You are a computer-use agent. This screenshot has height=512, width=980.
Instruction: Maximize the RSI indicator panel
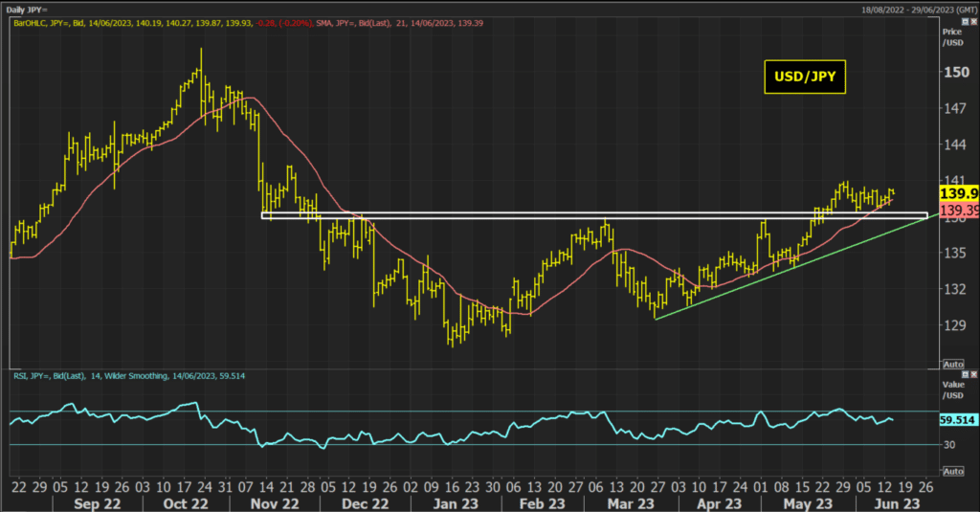point(966,374)
